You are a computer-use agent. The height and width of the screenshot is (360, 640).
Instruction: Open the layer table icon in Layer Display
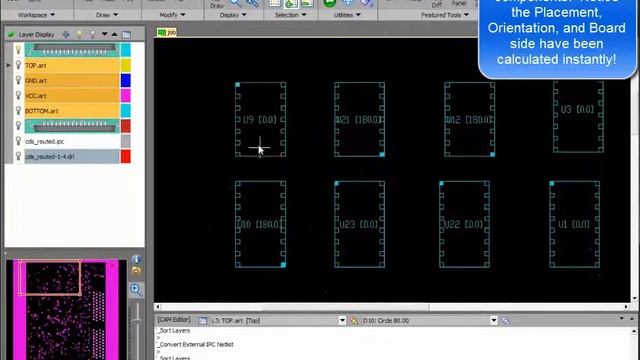[x=127, y=35]
